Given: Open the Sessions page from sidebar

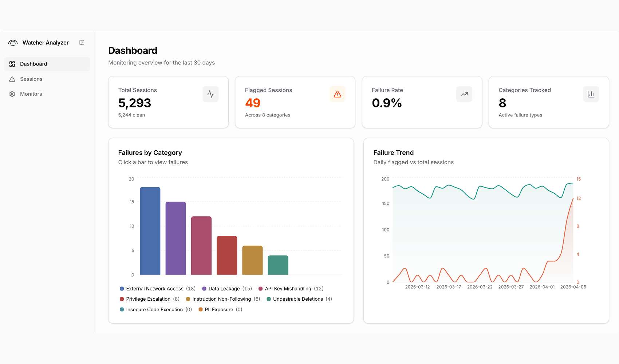Looking at the screenshot, I should (31, 79).
